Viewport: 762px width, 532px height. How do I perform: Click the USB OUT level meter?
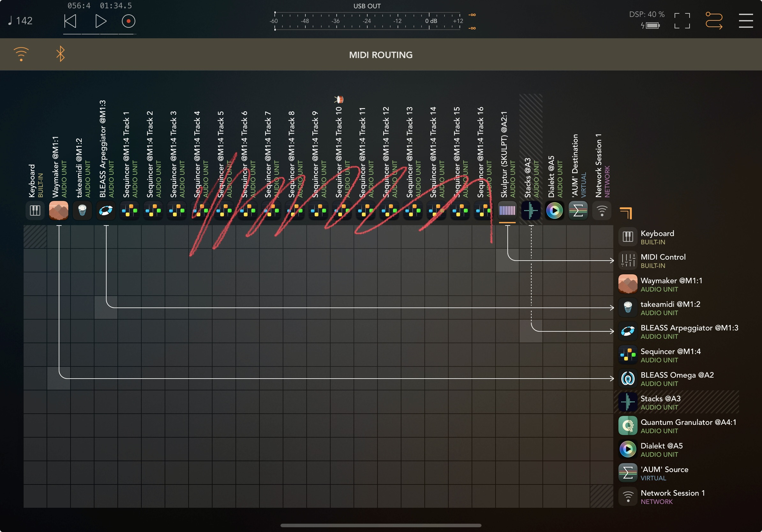367,21
